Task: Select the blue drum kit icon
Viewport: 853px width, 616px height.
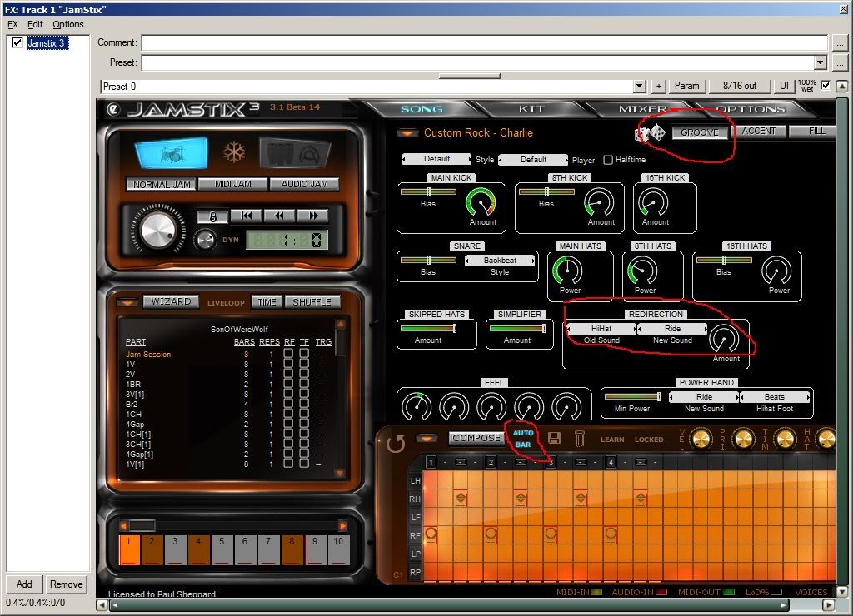Action: coord(171,152)
